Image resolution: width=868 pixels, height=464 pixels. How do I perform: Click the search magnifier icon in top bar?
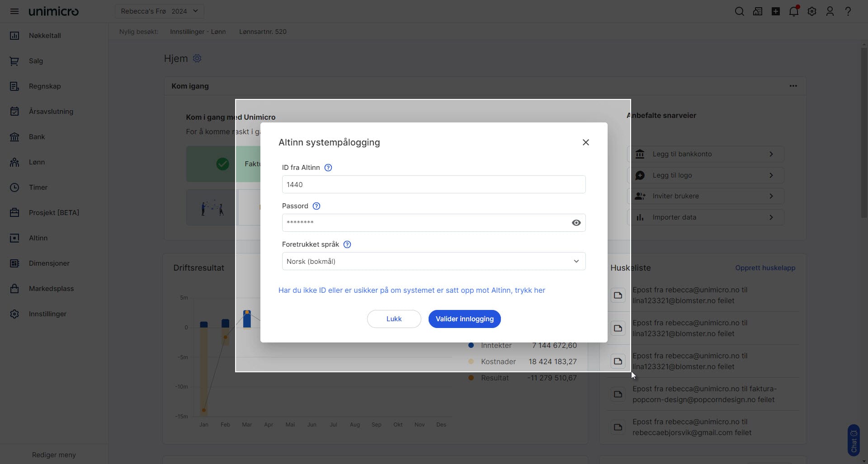[739, 11]
